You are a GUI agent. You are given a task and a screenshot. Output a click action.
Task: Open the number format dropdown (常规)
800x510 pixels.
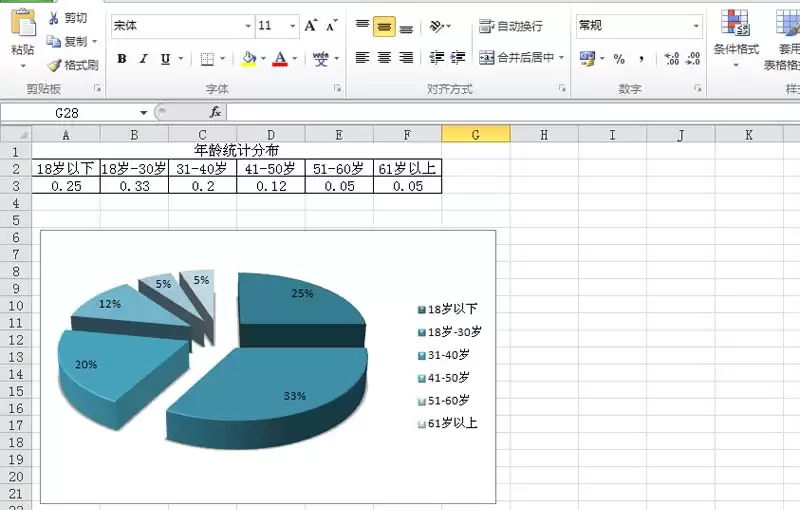pyautogui.click(x=695, y=26)
